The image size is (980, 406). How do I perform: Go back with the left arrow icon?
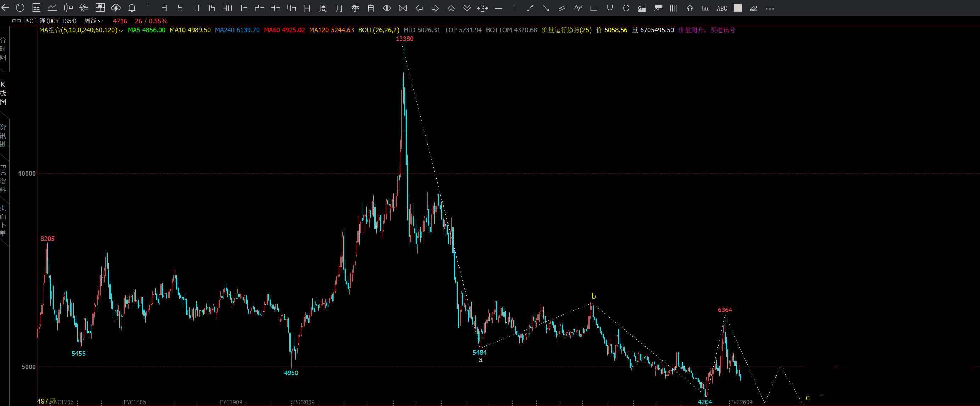pyautogui.click(x=5, y=8)
